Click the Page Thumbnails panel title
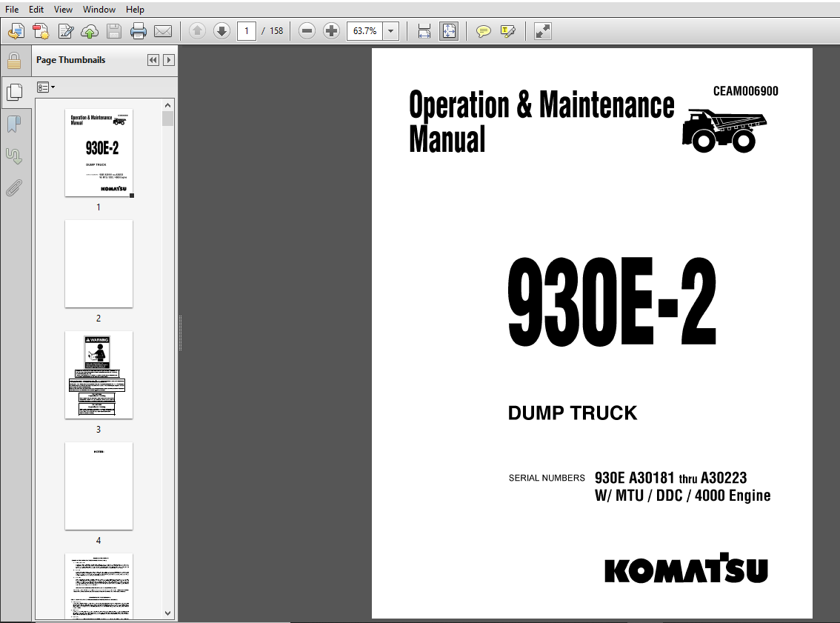The width and height of the screenshot is (840, 623). 70,60
